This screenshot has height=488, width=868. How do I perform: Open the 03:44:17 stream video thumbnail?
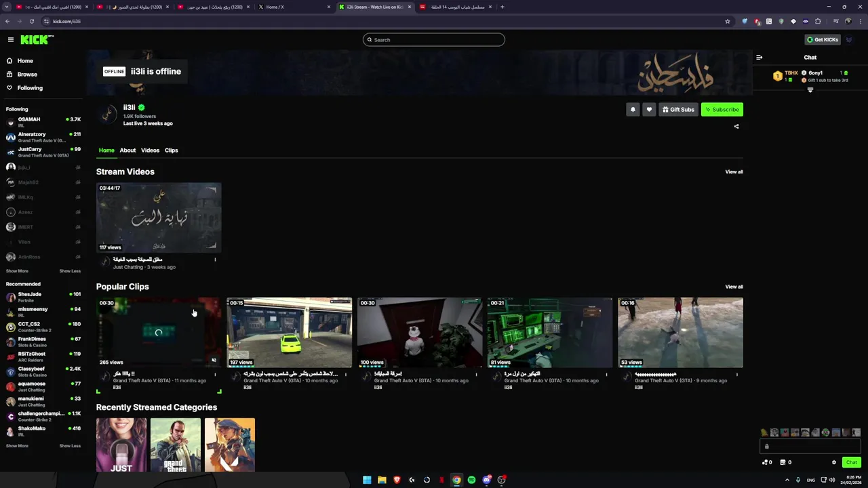159,218
